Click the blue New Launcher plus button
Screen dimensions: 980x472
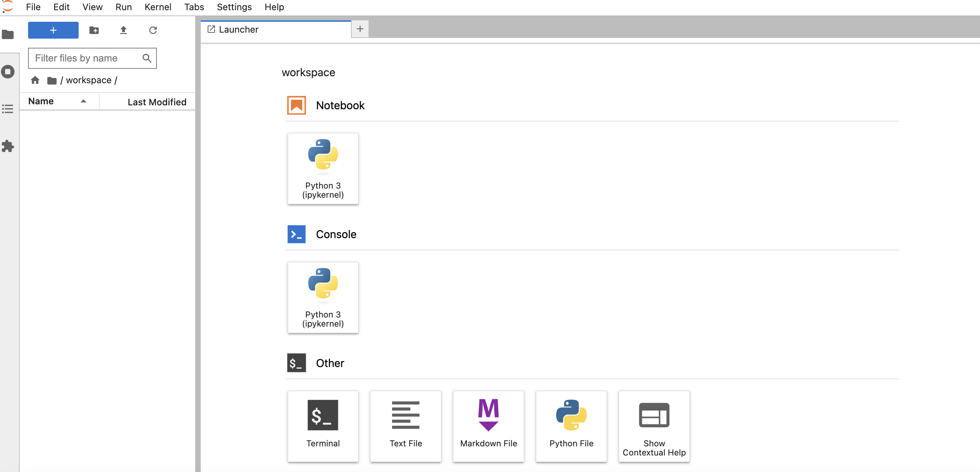(x=53, y=30)
